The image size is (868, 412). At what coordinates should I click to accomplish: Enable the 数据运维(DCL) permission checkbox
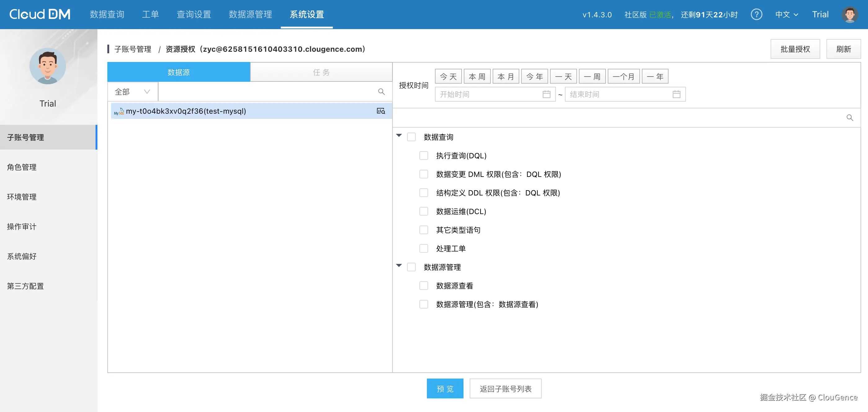[x=423, y=211]
